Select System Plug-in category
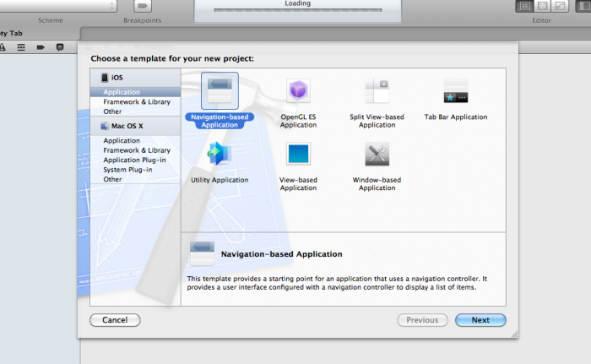 (127, 170)
